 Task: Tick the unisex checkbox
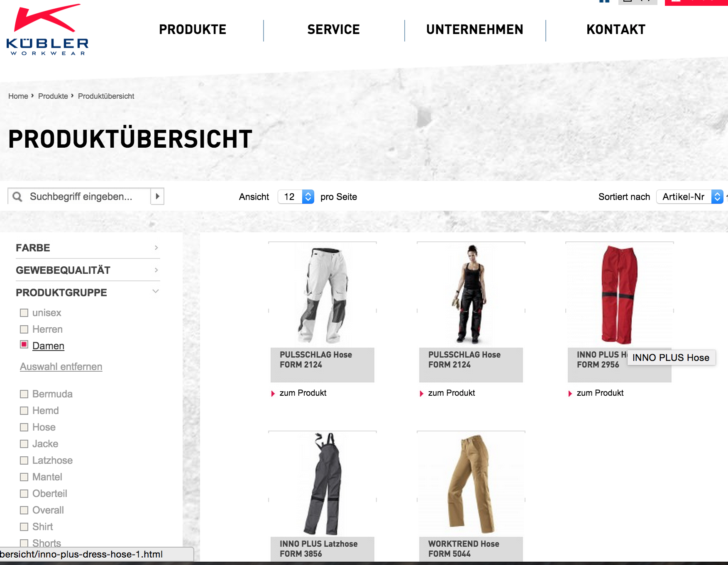[x=24, y=313]
